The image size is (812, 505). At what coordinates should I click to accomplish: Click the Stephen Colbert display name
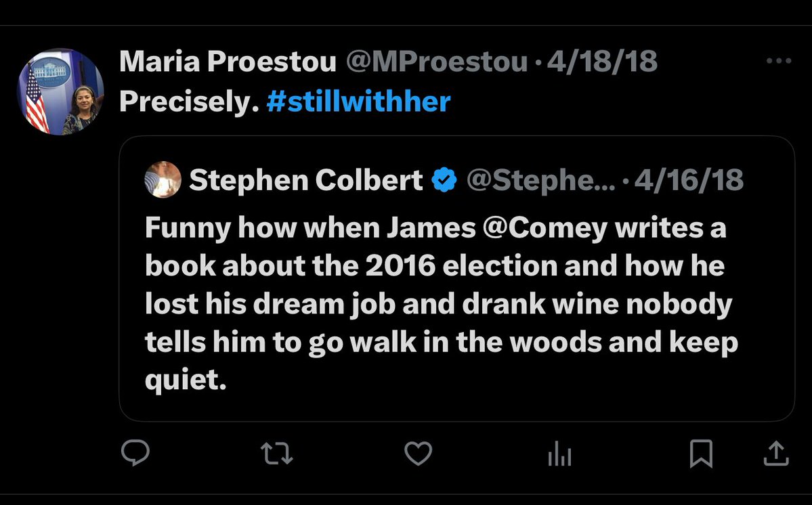click(x=305, y=180)
